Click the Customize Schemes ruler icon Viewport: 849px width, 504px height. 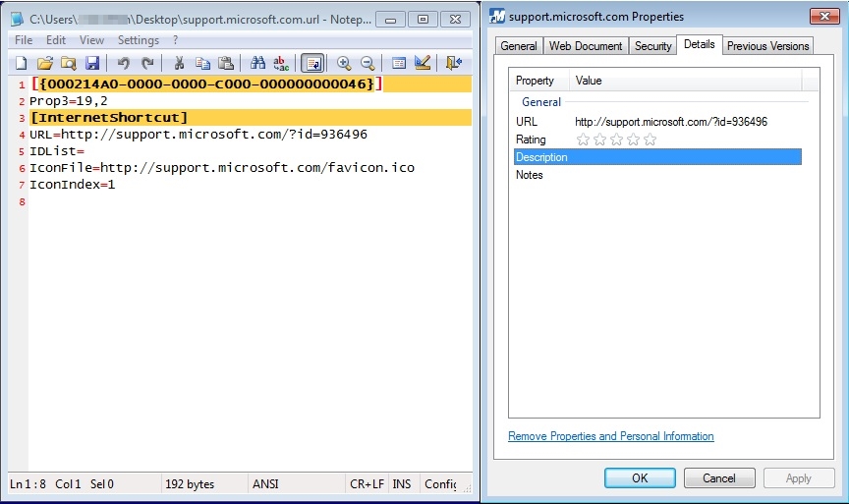(423, 63)
